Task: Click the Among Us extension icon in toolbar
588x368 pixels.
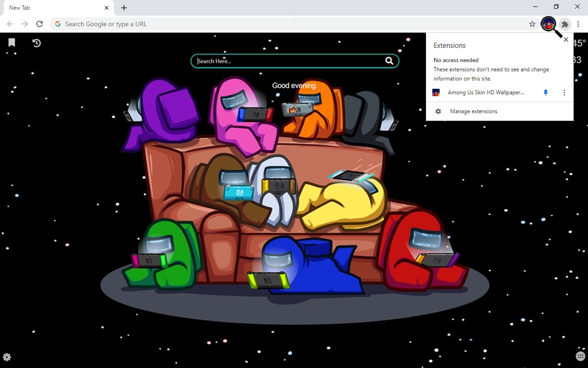Action: [x=548, y=24]
